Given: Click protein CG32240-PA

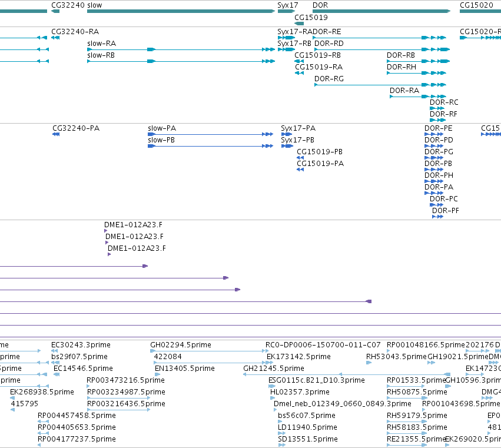Looking at the screenshot, I should click(x=56, y=134).
